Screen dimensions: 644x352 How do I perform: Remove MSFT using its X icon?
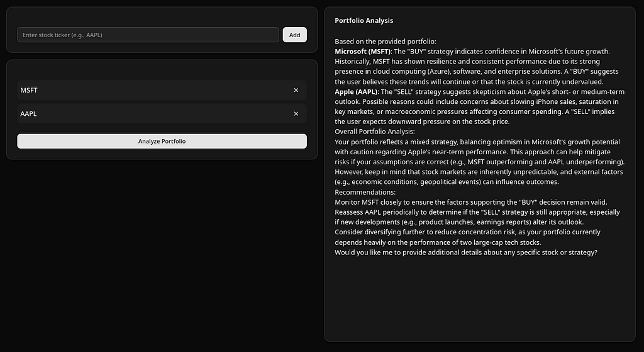296,90
